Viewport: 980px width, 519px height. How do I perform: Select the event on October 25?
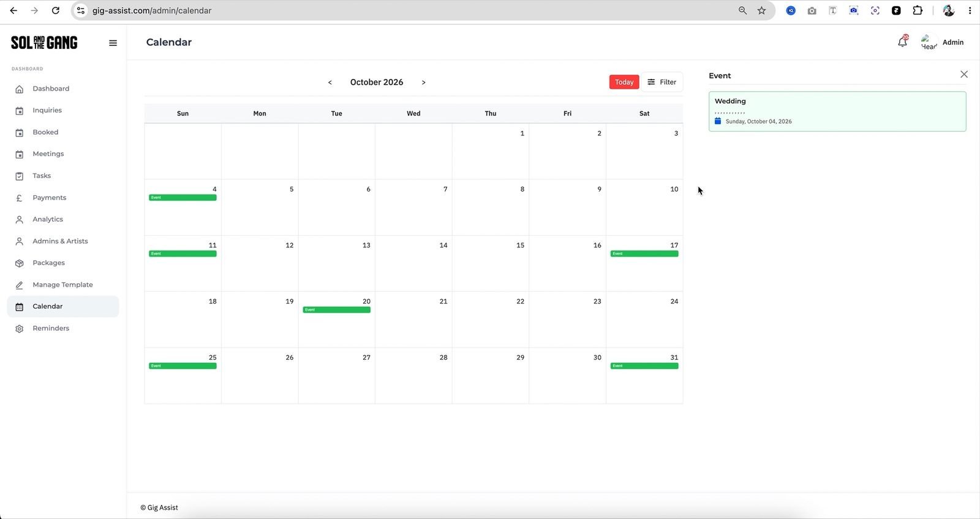click(183, 366)
